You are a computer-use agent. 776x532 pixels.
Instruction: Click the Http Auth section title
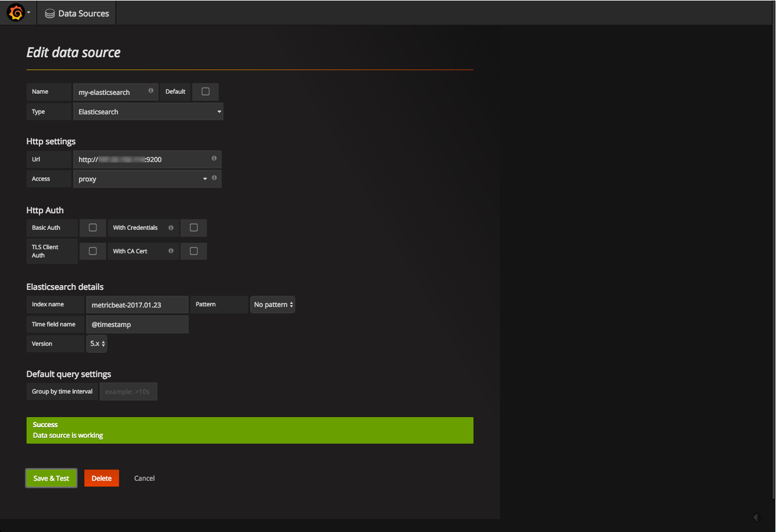(x=45, y=210)
